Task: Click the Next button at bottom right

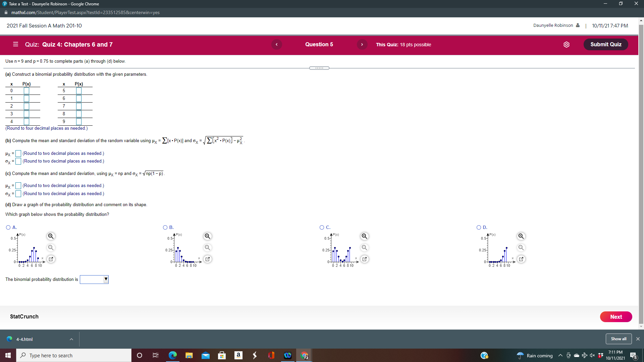Action: point(616,316)
